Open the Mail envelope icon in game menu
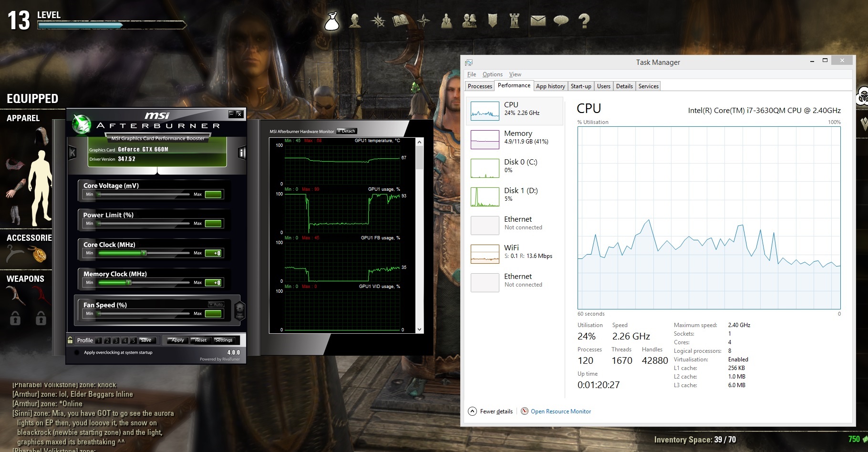 click(538, 21)
